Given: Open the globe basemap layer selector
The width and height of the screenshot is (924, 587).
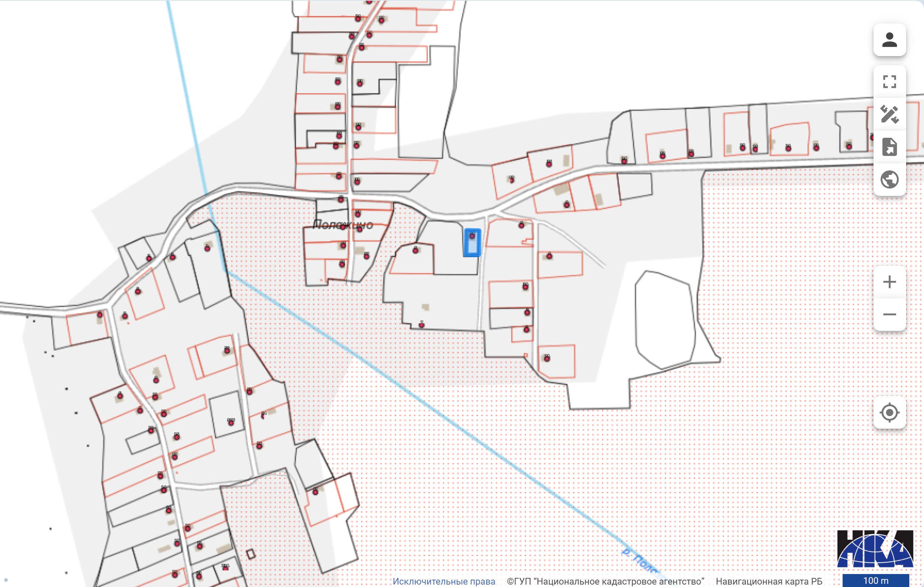Looking at the screenshot, I should pyautogui.click(x=889, y=179).
